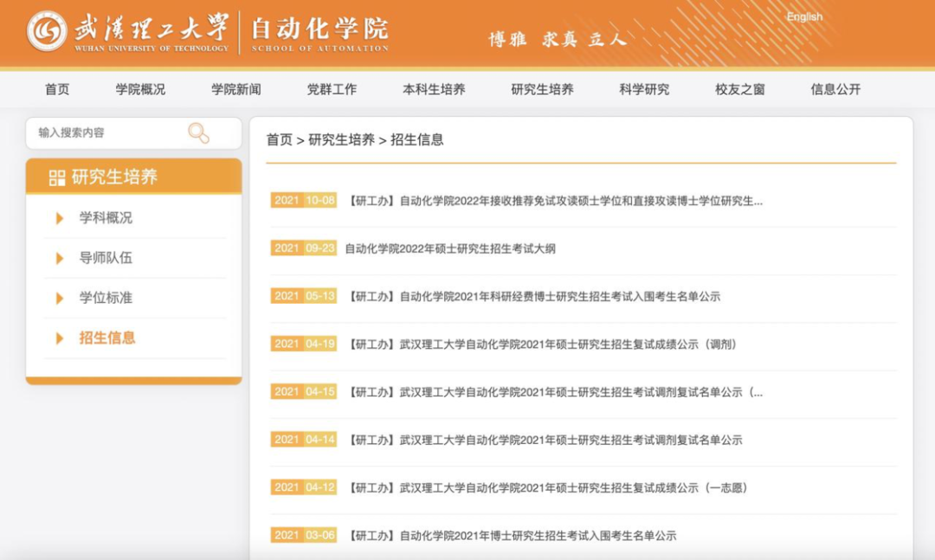Click 研究生培养 in the breadcrumb trail
The width and height of the screenshot is (935, 560).
click(342, 140)
